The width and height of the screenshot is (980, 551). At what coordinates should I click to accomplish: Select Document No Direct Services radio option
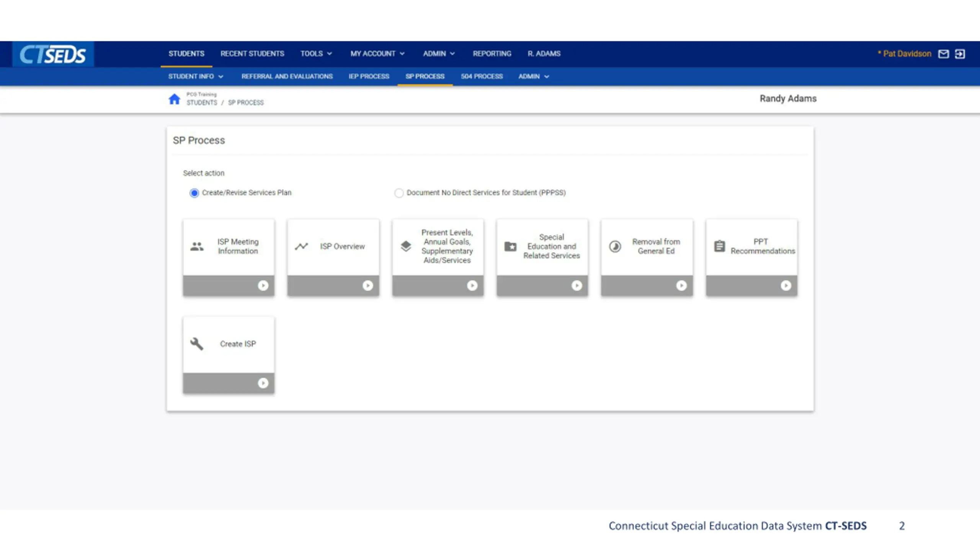click(399, 193)
